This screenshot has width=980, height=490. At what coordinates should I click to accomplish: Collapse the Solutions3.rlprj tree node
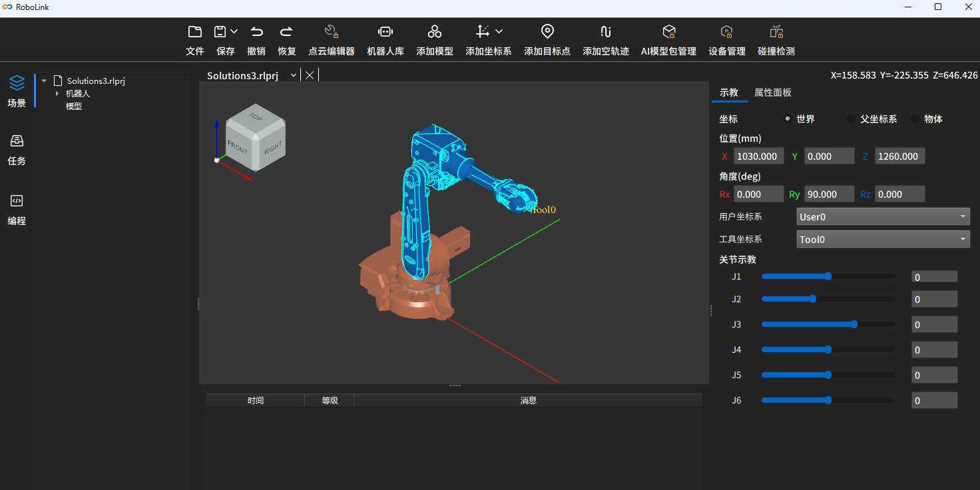(x=44, y=81)
